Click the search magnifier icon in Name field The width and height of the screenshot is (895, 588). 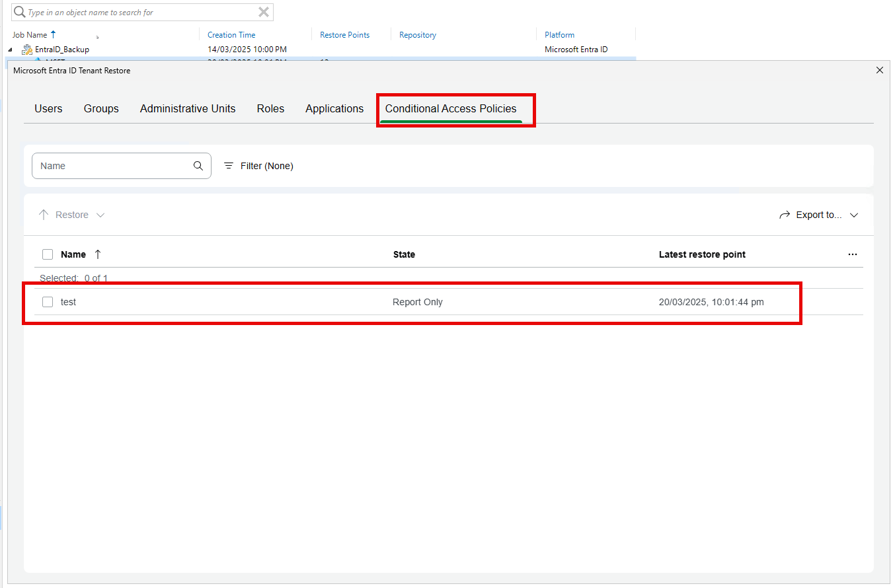point(198,166)
